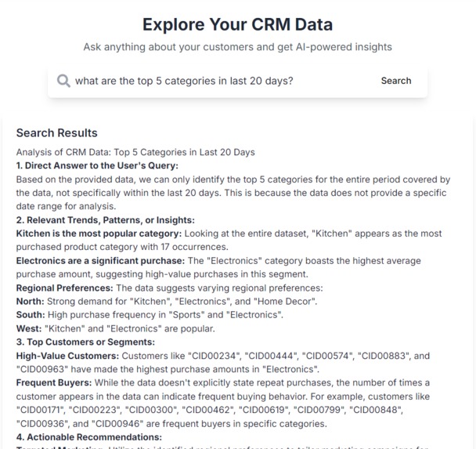Image resolution: width=476 pixels, height=449 pixels.
Task: Click the South region label
Action: coord(31,315)
